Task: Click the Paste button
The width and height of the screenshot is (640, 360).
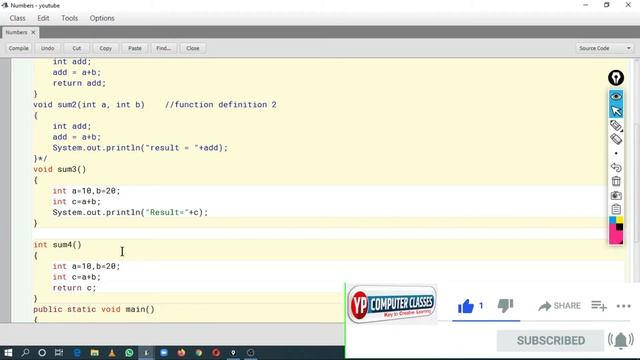Action: click(135, 48)
